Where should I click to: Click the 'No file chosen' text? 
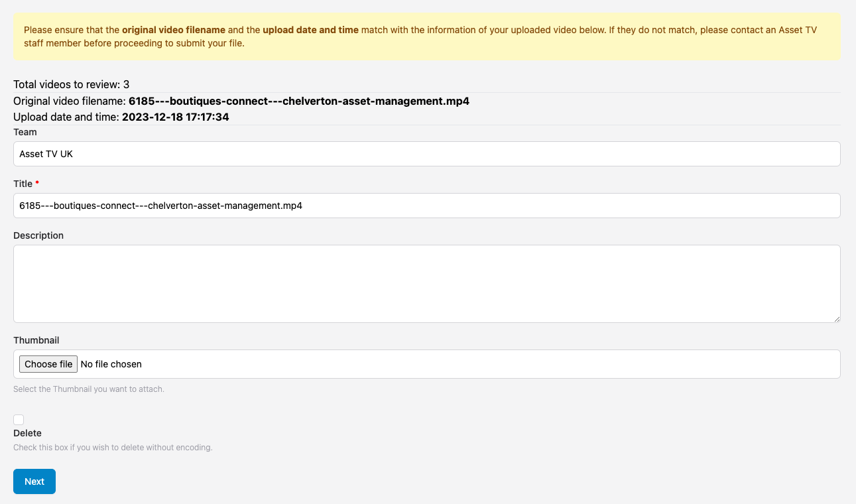click(111, 364)
